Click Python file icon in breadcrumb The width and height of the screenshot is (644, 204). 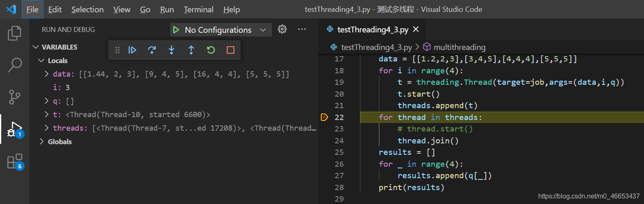334,47
